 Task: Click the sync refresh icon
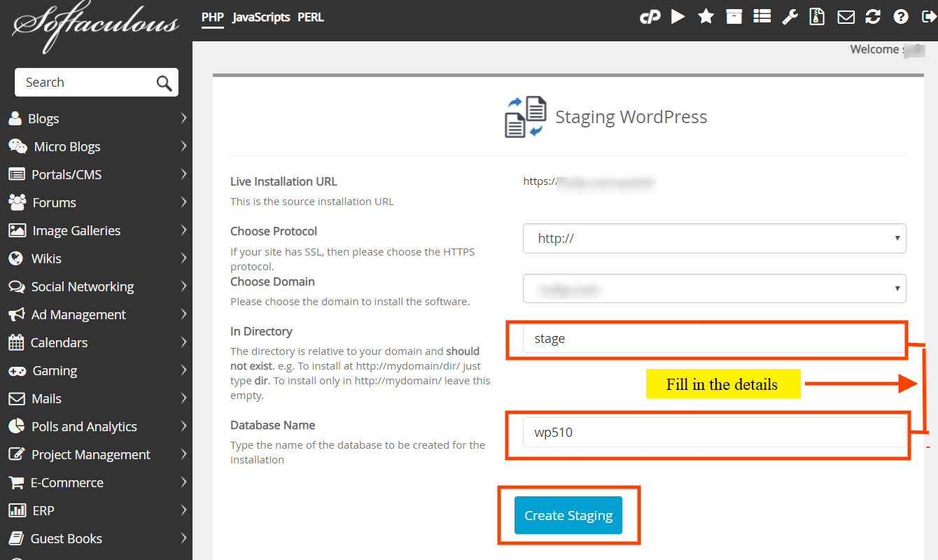click(x=873, y=16)
